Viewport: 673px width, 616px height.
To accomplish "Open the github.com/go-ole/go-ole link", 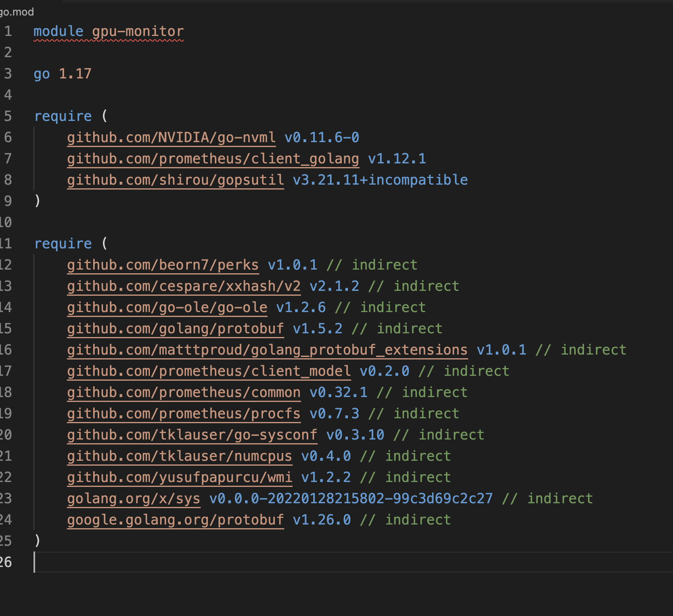I will 167,308.
